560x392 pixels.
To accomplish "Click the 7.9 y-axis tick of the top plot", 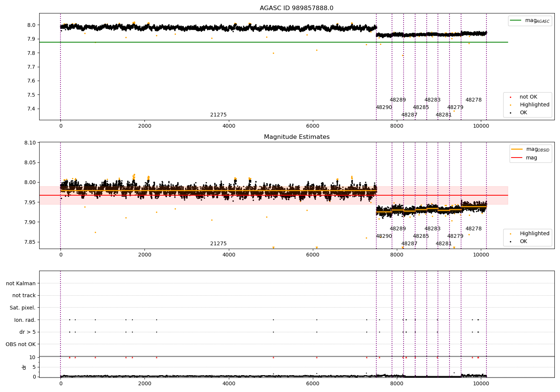I will pyautogui.click(x=31, y=39).
